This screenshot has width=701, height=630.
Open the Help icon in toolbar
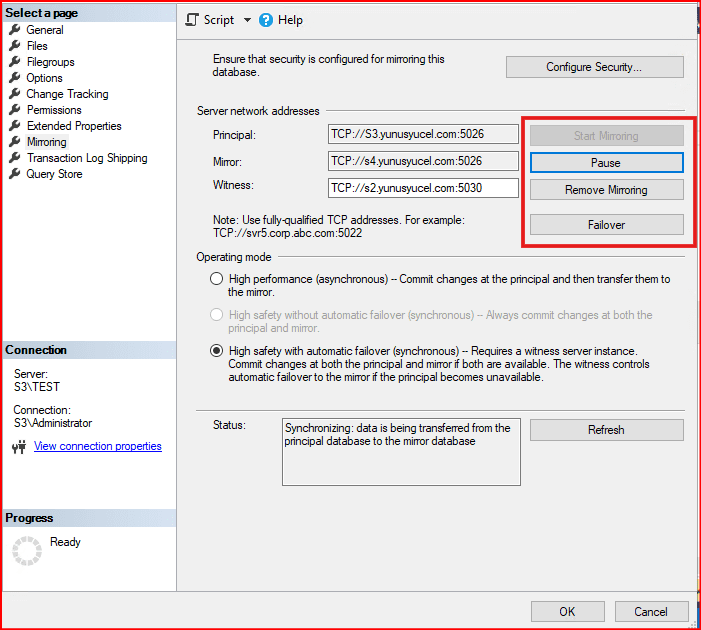(x=266, y=20)
